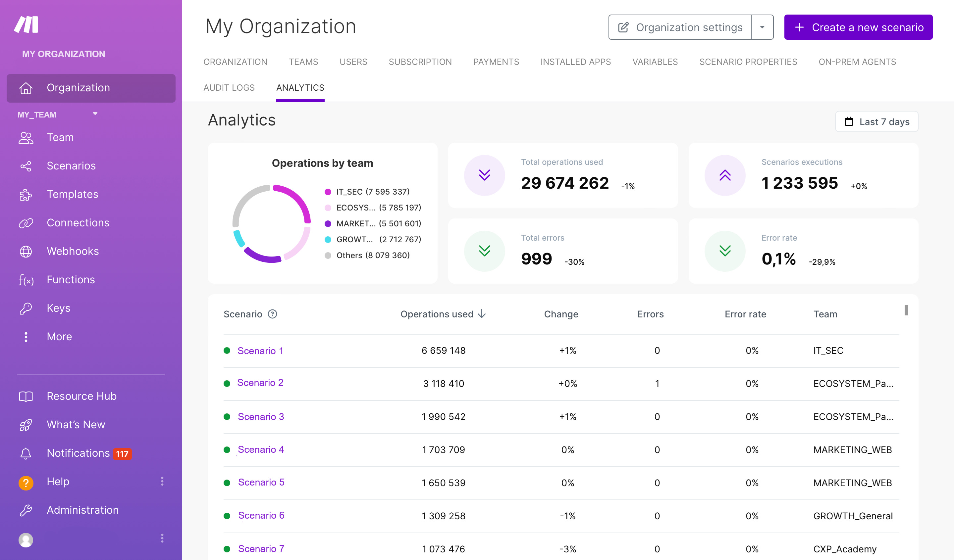Click the IT_SEC magenta legend swatch
This screenshot has width=954, height=560.
point(328,192)
